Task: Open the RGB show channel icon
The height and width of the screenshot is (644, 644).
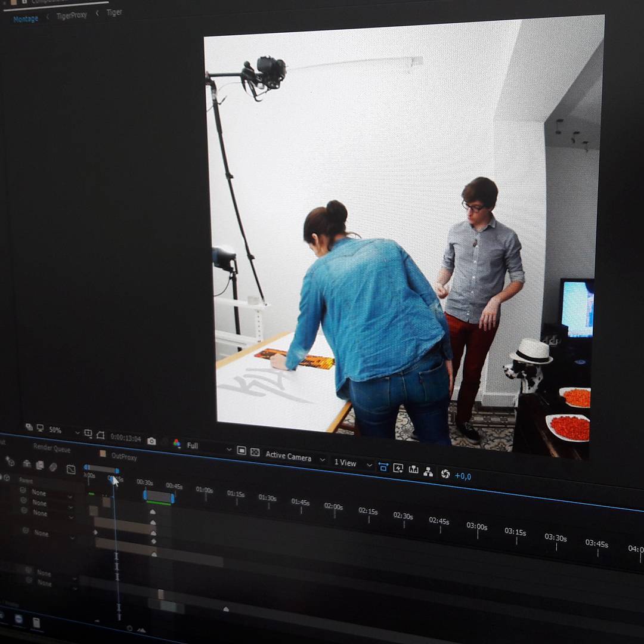Action: pos(177,444)
